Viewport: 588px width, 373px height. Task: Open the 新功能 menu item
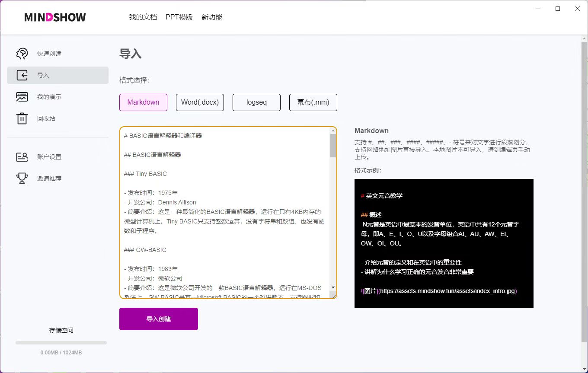click(x=212, y=17)
